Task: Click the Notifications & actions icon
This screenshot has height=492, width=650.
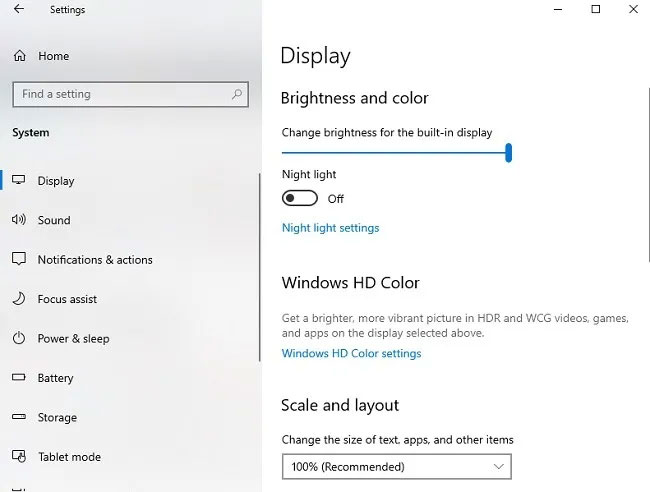Action: click(x=19, y=259)
